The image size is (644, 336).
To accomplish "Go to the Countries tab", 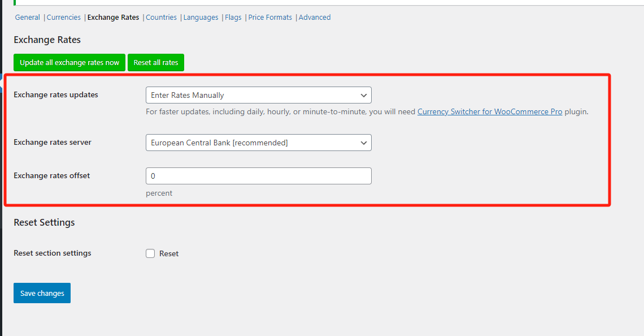I will point(161,18).
